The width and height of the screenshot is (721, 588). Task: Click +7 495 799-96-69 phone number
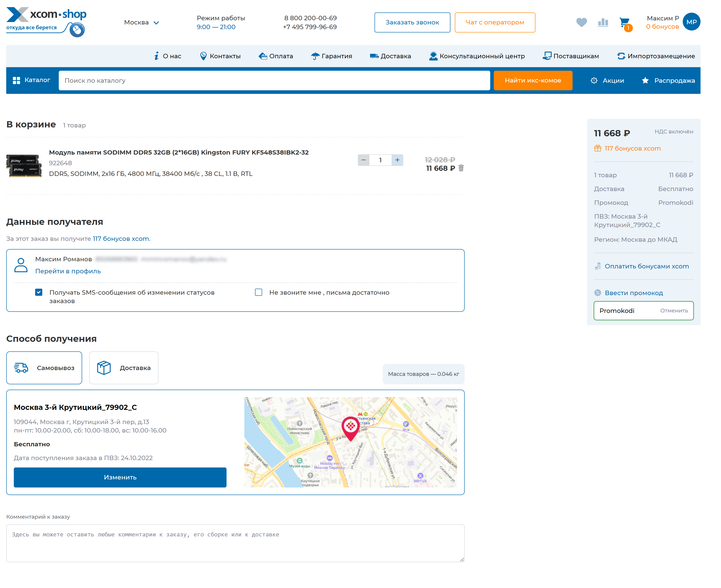[310, 27]
